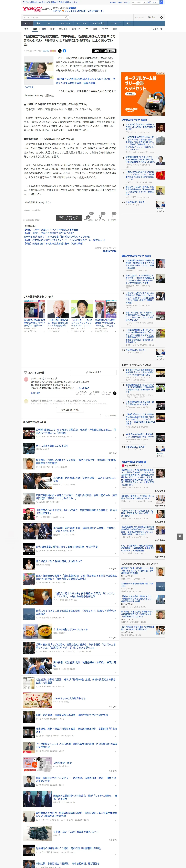Viewport: 186px width, 868px height.
Task: Click the ヘルプ link in top bar
Action: [x=127, y=2]
